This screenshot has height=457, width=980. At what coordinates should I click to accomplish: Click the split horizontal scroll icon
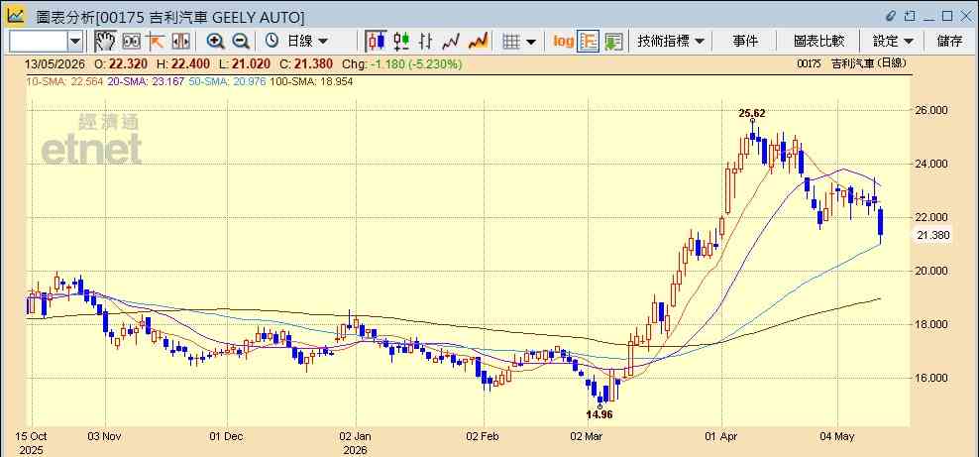pos(180,42)
